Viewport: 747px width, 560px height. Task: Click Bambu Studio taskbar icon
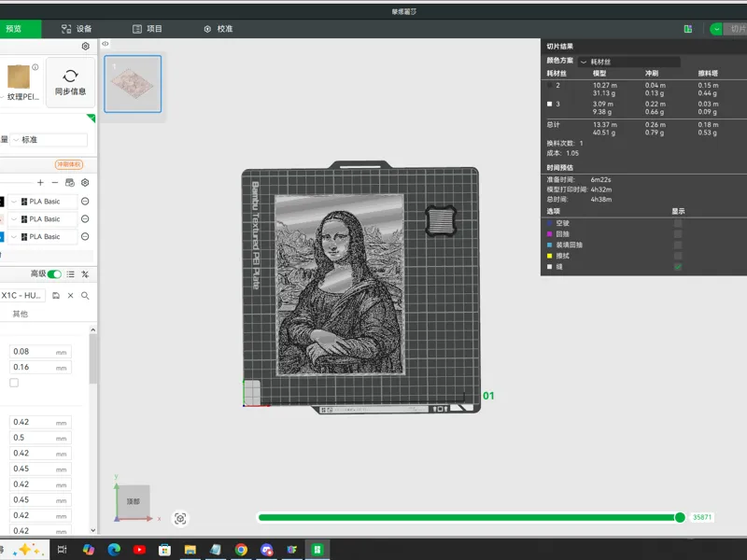pyautogui.click(x=317, y=550)
